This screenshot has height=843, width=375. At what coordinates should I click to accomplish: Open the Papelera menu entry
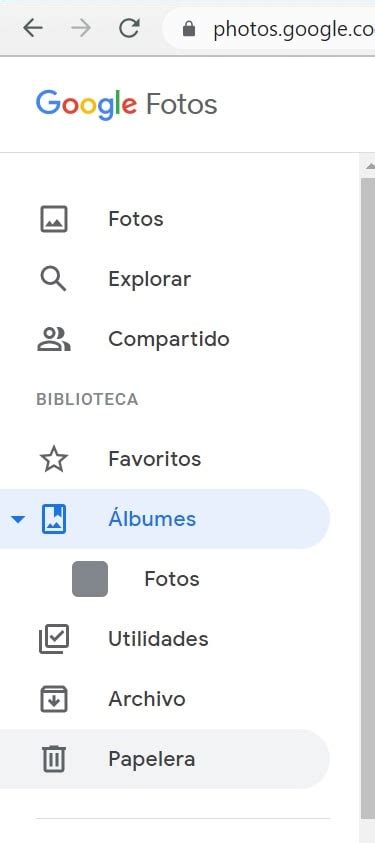(165, 759)
